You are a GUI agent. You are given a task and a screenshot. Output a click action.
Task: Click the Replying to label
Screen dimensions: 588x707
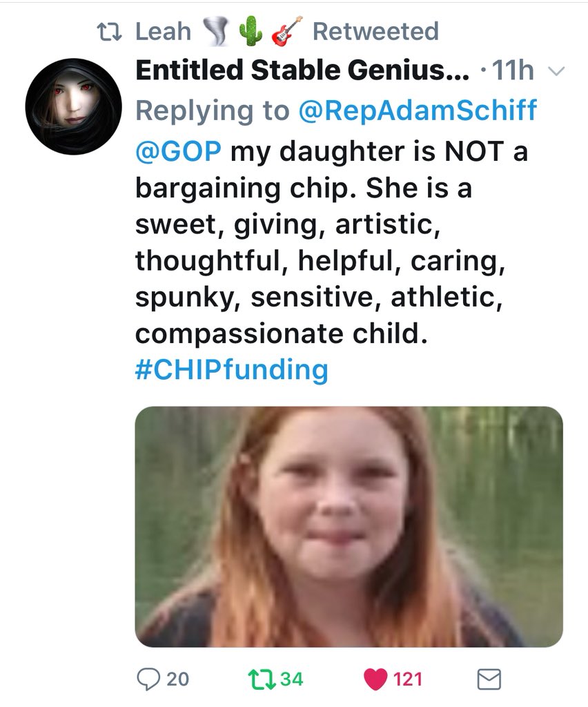pos(213,110)
